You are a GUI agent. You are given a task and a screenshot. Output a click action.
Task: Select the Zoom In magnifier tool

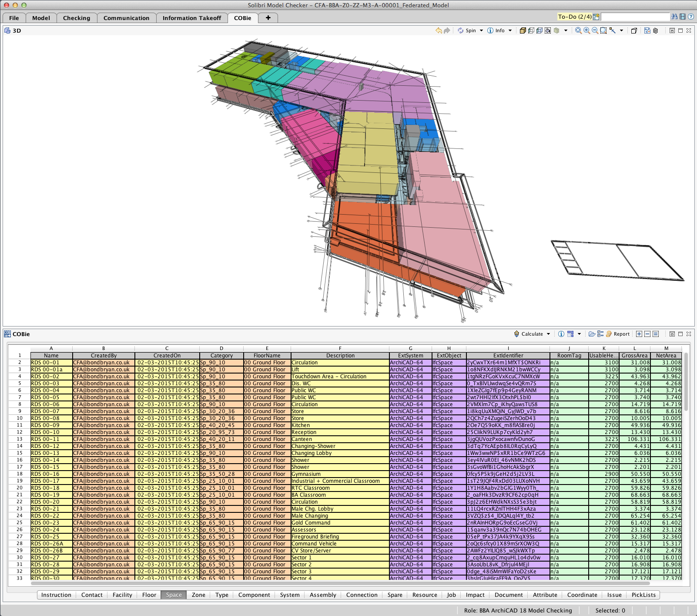(586, 30)
